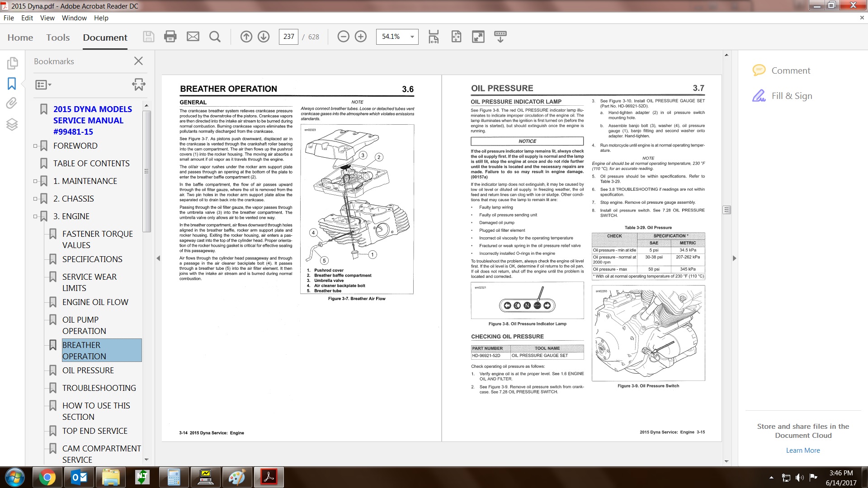Click the Zoom in plus button
Screen dimensions: 868x488
361,37
